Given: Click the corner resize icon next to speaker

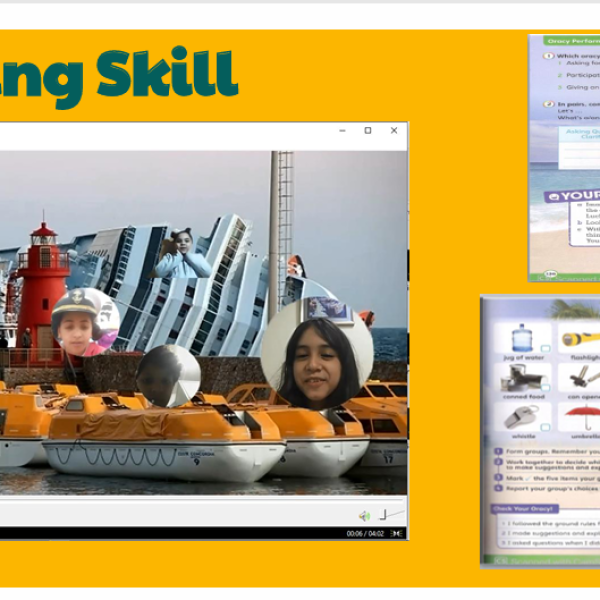Looking at the screenshot, I should point(383,516).
